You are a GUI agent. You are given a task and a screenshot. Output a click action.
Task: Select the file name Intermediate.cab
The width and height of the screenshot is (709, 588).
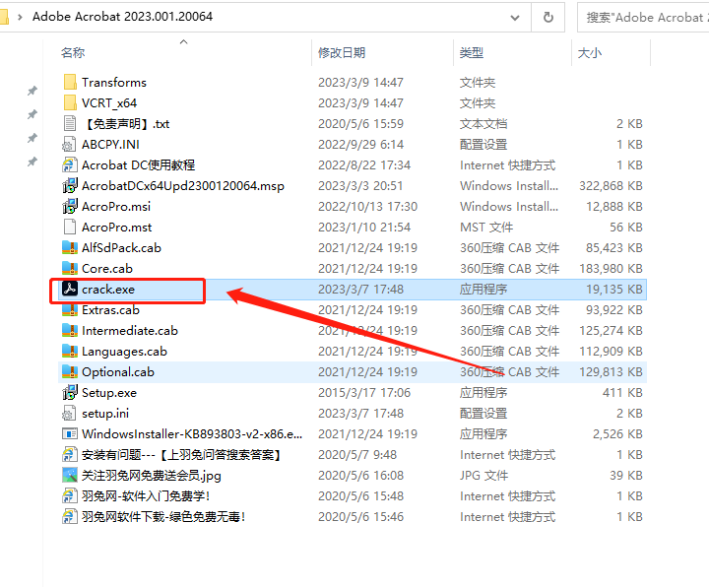[130, 331]
